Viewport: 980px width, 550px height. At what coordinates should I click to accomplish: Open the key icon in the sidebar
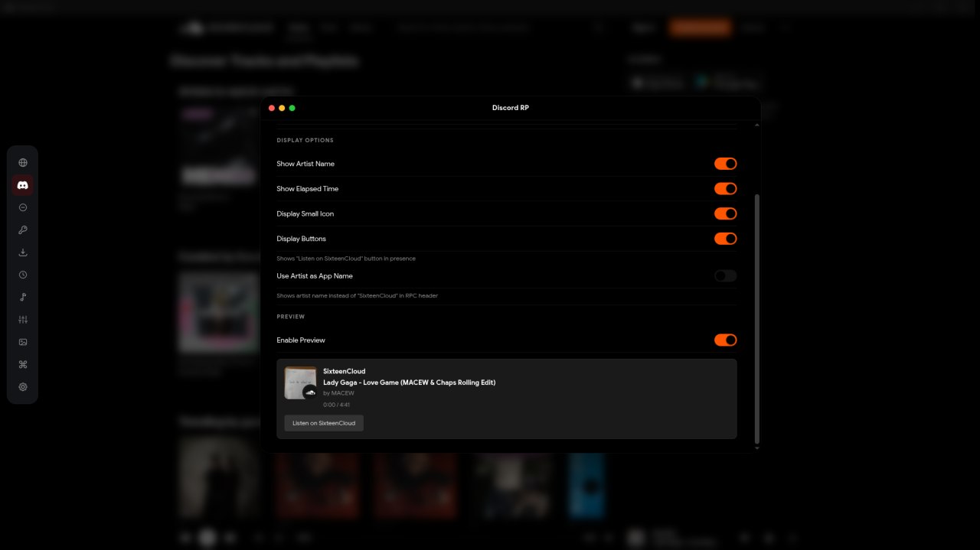(x=23, y=229)
